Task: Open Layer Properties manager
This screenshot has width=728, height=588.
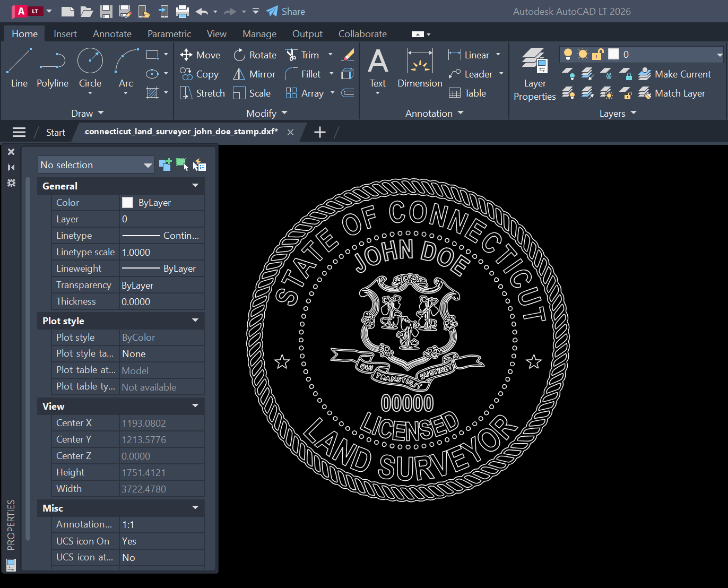Action: 535,74
